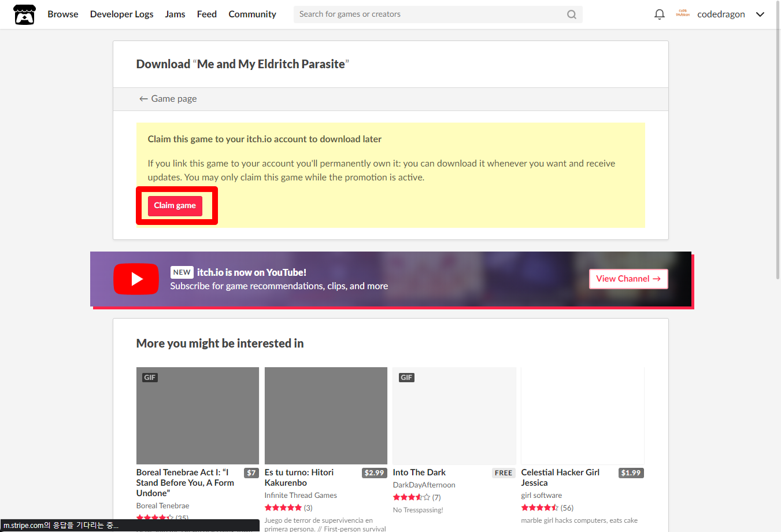Visit girl software creator page
This screenshot has width=781, height=532.
tap(541, 496)
